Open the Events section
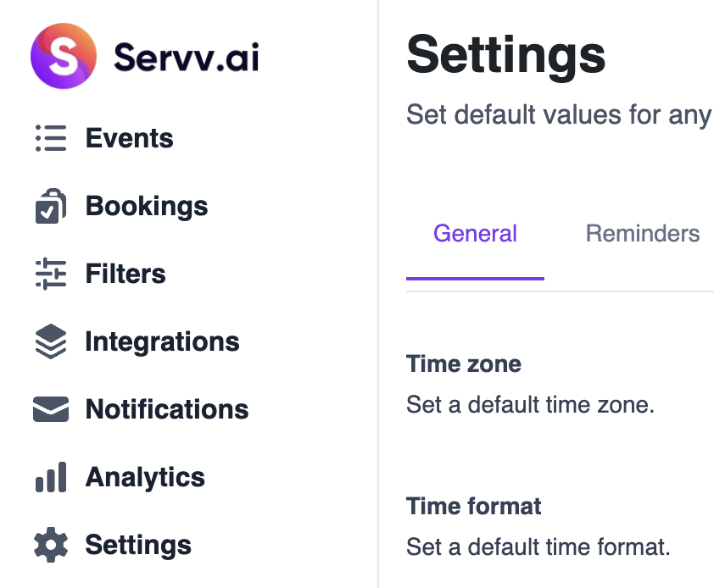The height and width of the screenshot is (588, 714). point(129,137)
